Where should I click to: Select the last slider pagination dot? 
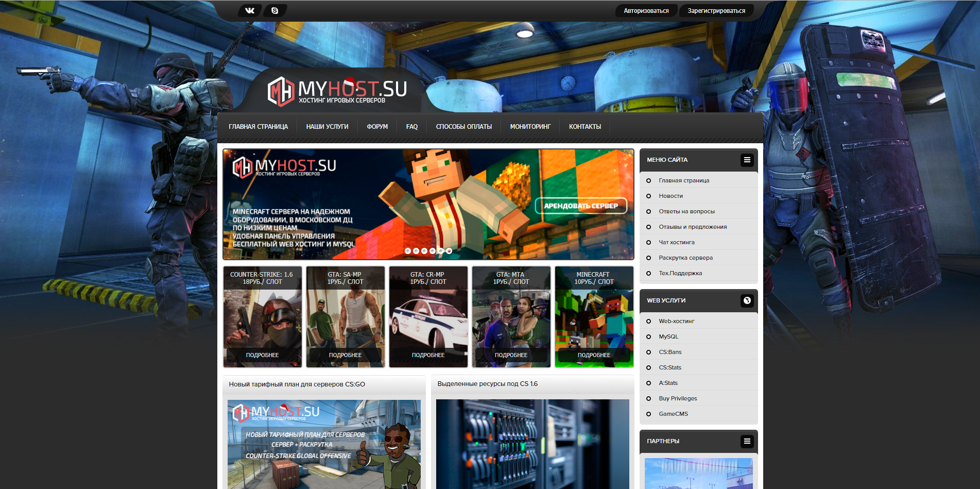(449, 251)
